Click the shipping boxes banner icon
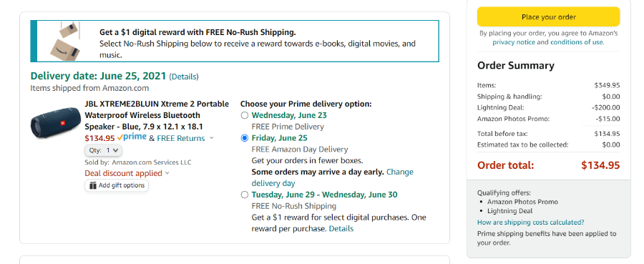Screen dimensions: 644x264 click(x=66, y=41)
